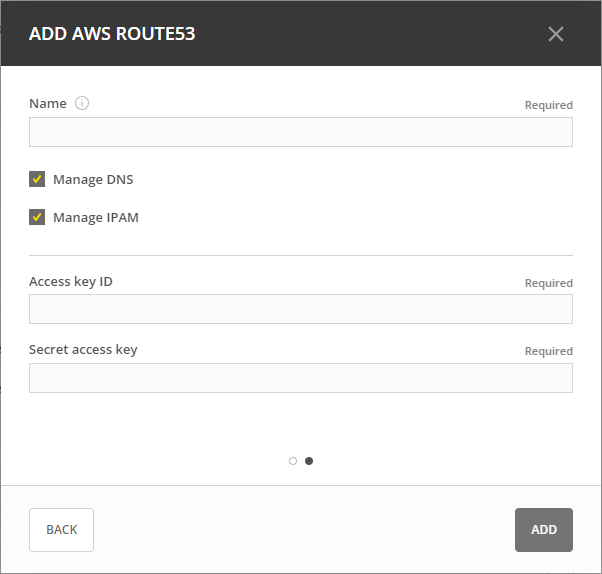602x574 pixels.
Task: Uncheck the Manage DNS checkbox
Action: click(x=37, y=180)
